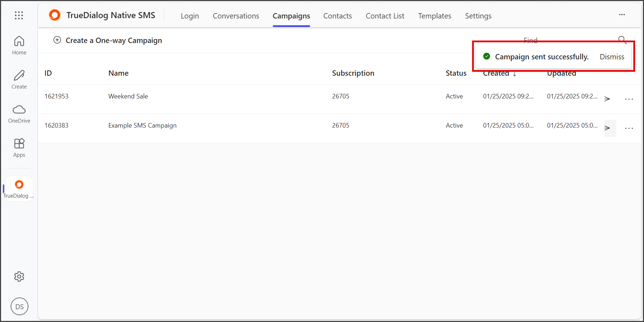Click the search magnifier icon
The image size is (644, 322).
click(622, 40)
